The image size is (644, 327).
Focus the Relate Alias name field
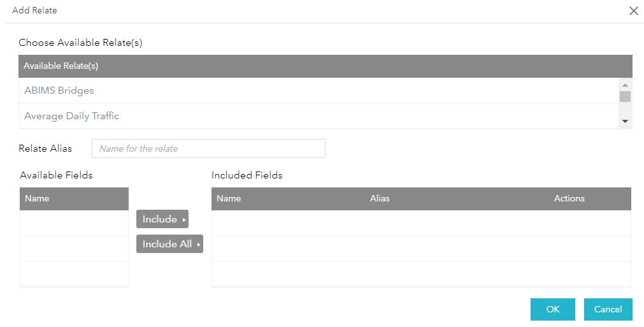click(208, 149)
